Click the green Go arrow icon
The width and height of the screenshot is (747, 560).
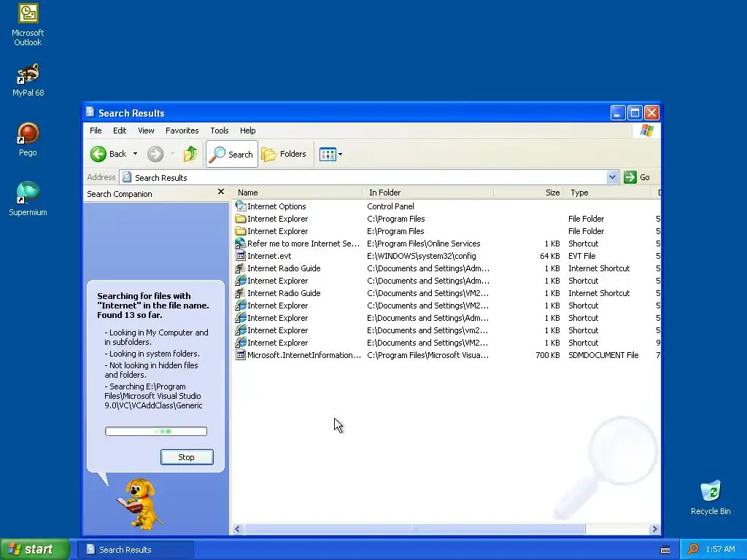(x=630, y=177)
